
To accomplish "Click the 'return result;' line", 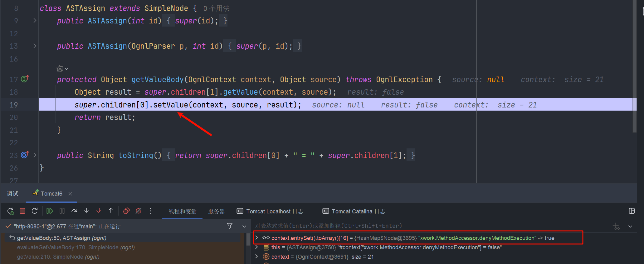I will click(105, 117).
